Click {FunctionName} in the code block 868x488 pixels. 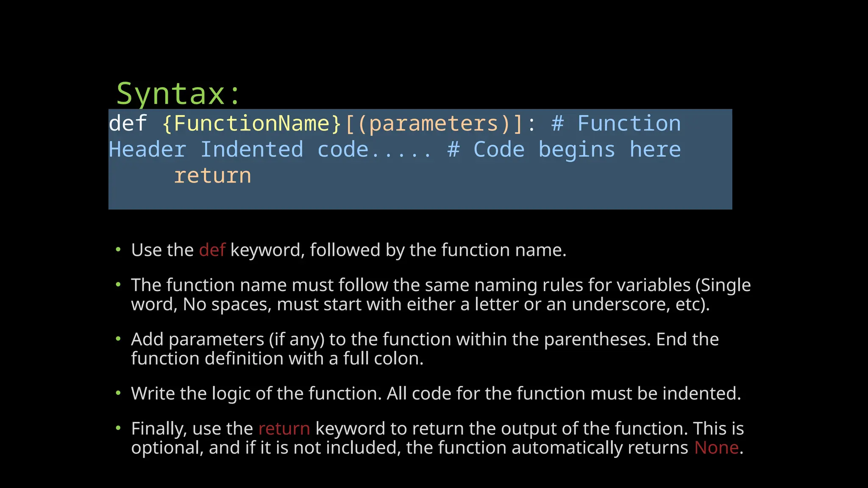tap(252, 124)
